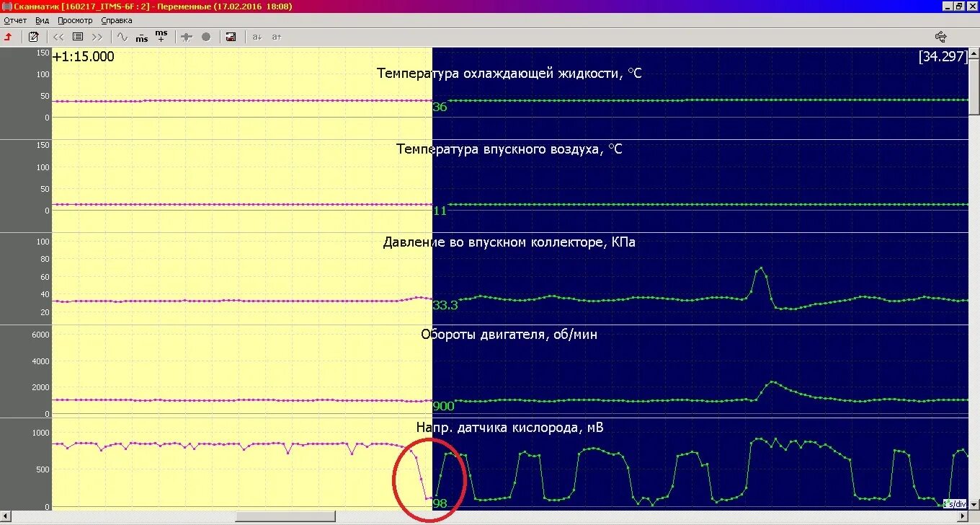Click the 'Температура впускного воздуха' graph title
Screen dimensions: 980x525
tap(509, 149)
